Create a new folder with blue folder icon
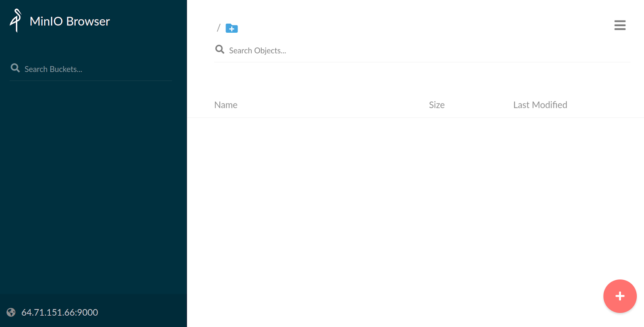The width and height of the screenshot is (644, 327). [231, 28]
